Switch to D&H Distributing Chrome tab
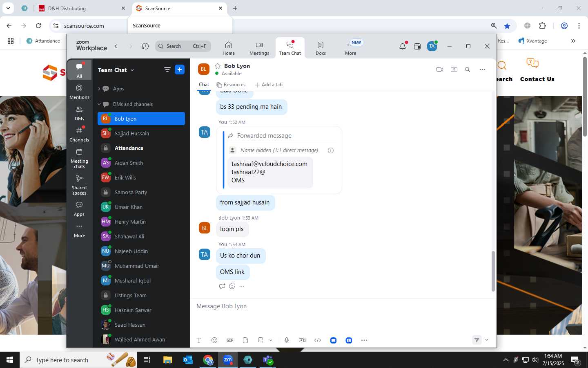 coord(81,8)
